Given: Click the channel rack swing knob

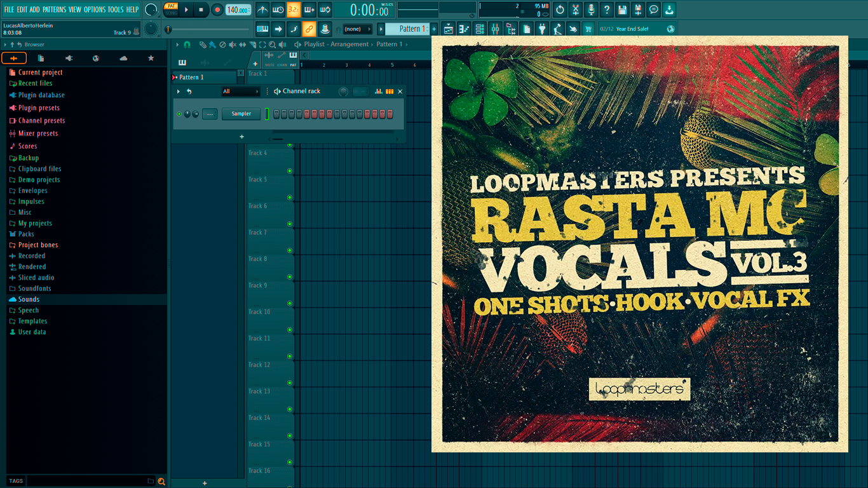Looking at the screenshot, I should [x=343, y=91].
